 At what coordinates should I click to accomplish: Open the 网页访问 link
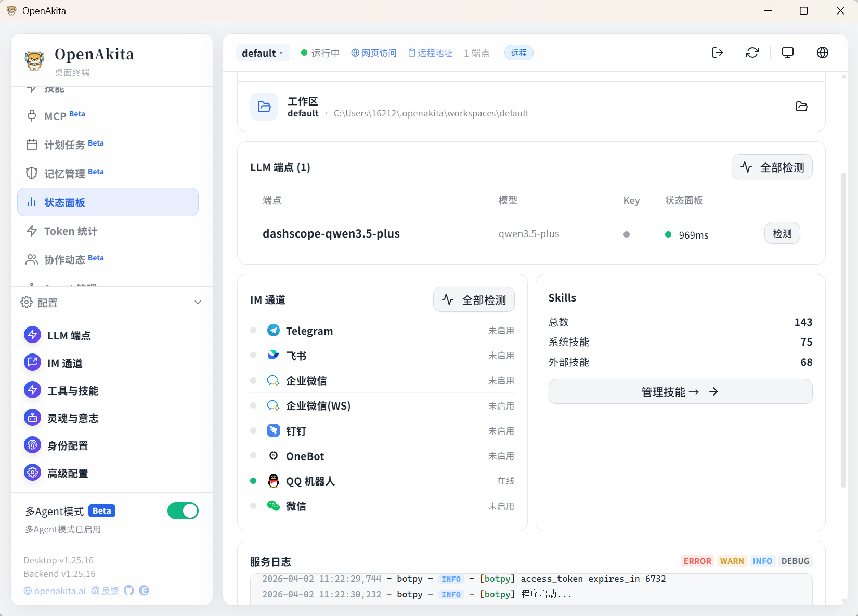[374, 53]
